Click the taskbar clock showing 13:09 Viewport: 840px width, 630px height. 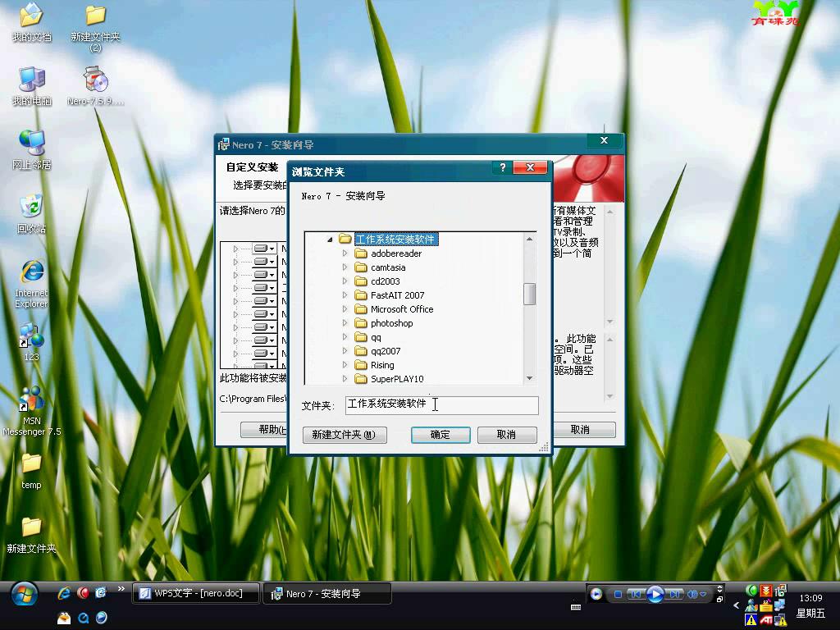click(x=810, y=598)
